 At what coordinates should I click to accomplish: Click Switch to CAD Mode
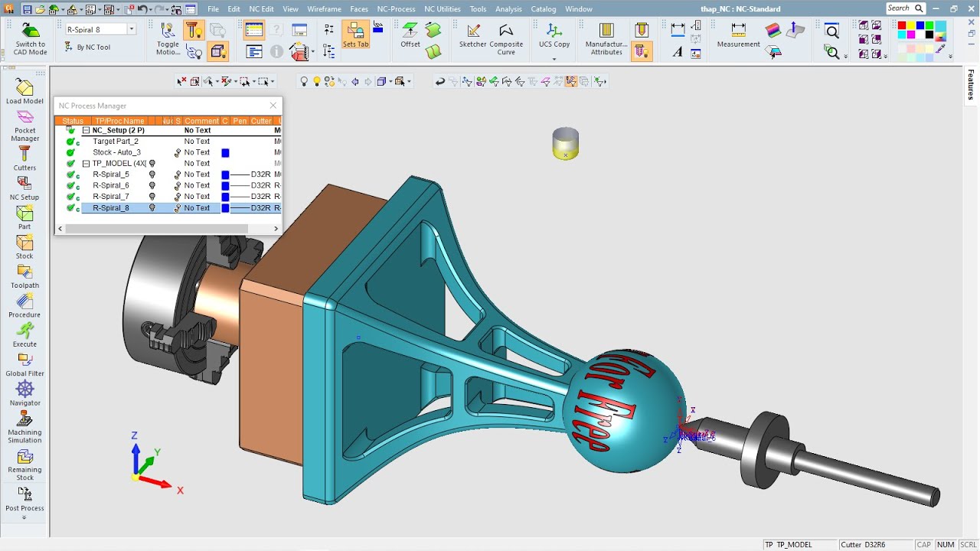(31, 38)
